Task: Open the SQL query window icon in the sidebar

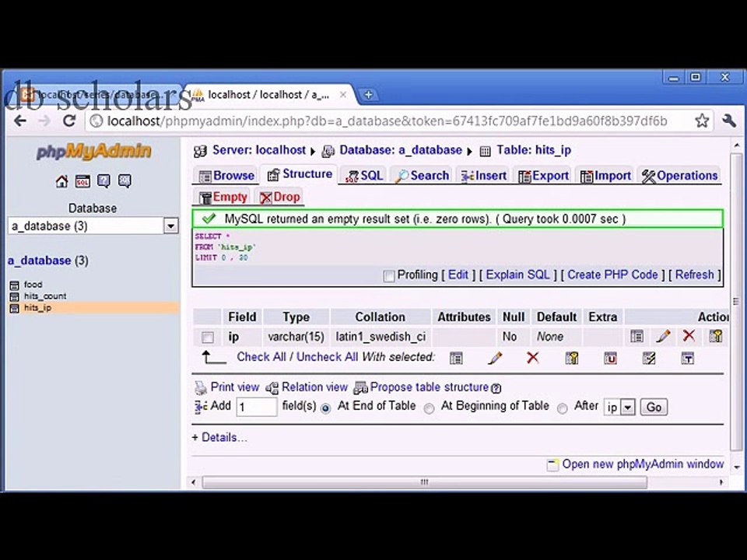Action: click(x=82, y=181)
